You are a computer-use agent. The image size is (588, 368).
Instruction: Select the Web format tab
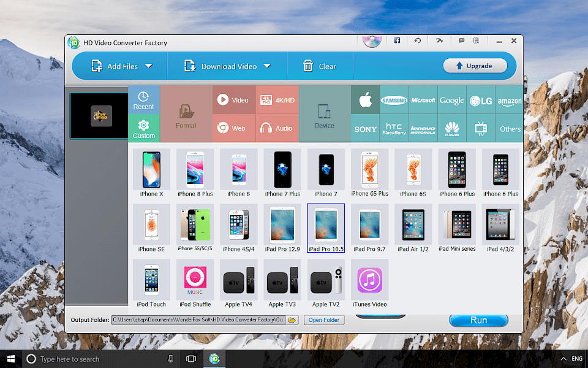pos(234,128)
